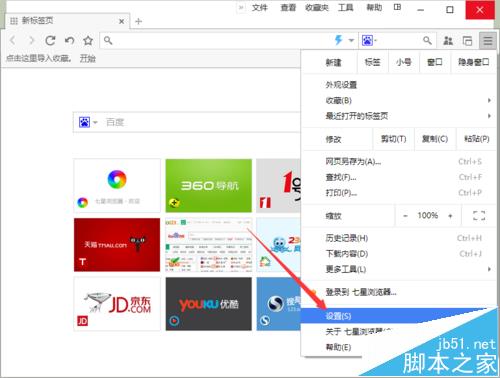The width and height of the screenshot is (500, 378).
Task: Expand 最近打开的标签页 submenu
Action: [398, 116]
